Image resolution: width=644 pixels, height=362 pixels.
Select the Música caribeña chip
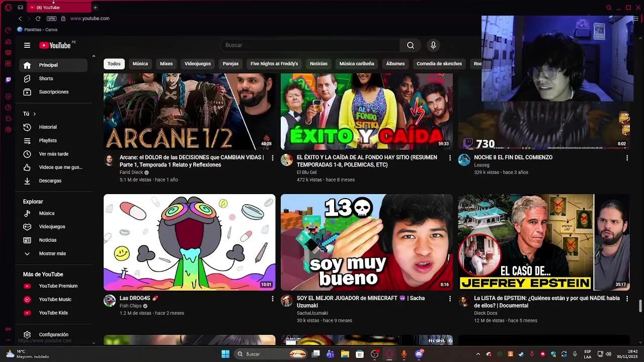357,64
